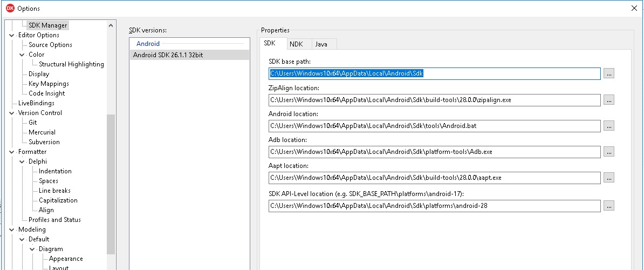Select Appearance under Diagram
644x270 pixels.
[x=66, y=259]
